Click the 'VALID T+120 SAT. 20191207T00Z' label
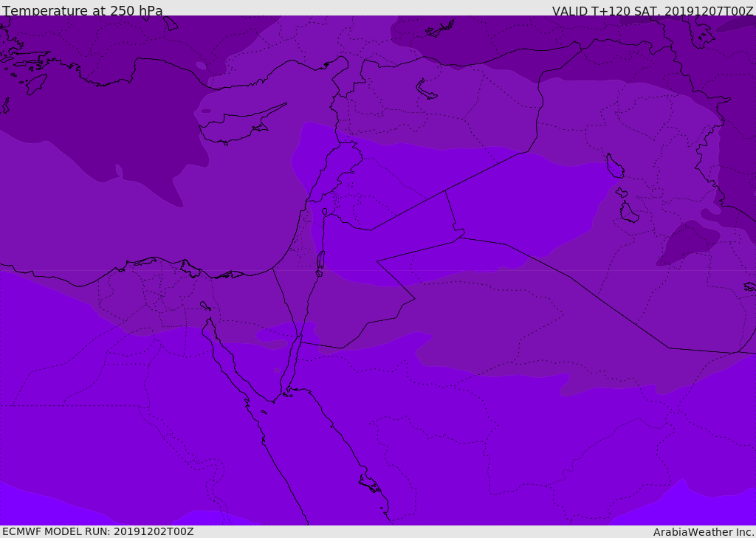This screenshot has width=756, height=538. click(x=653, y=10)
